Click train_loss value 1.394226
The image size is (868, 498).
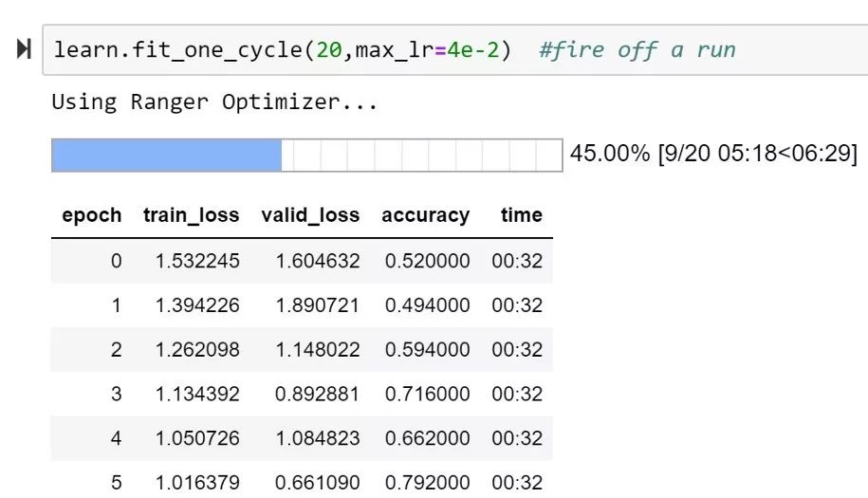(197, 305)
